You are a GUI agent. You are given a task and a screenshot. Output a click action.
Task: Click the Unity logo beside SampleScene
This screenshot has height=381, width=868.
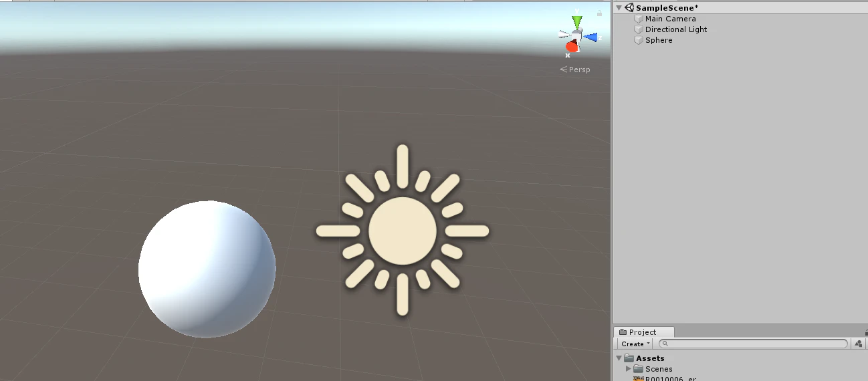point(629,8)
